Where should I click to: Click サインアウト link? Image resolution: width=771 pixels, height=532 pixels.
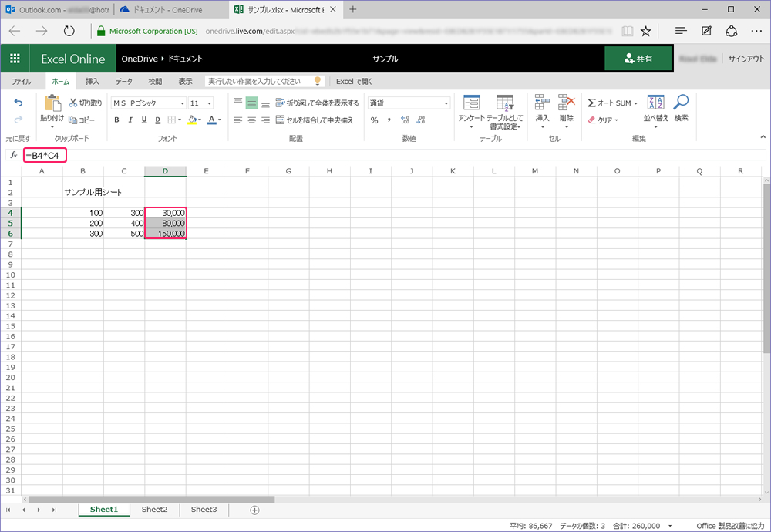pos(746,59)
